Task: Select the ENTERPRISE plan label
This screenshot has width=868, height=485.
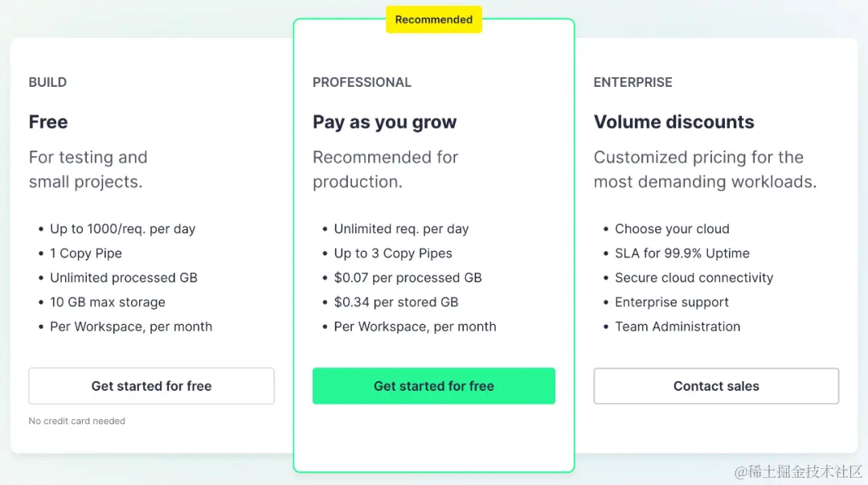Action: coord(633,82)
